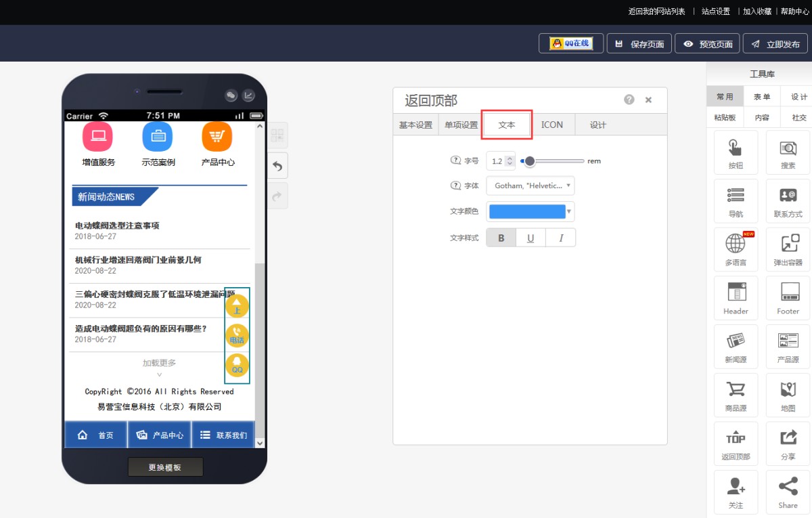Switch to ICON tab
This screenshot has height=518, width=812.
(x=552, y=125)
